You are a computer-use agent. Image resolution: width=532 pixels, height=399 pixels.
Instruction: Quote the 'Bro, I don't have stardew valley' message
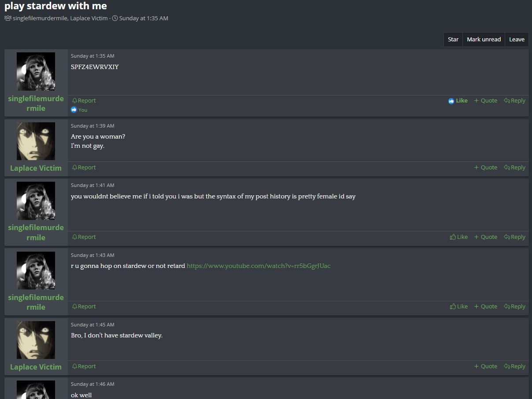pyautogui.click(x=486, y=366)
